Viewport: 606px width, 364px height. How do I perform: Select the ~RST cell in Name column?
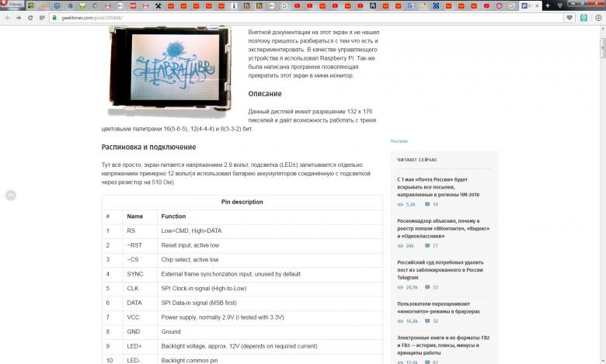click(x=140, y=245)
